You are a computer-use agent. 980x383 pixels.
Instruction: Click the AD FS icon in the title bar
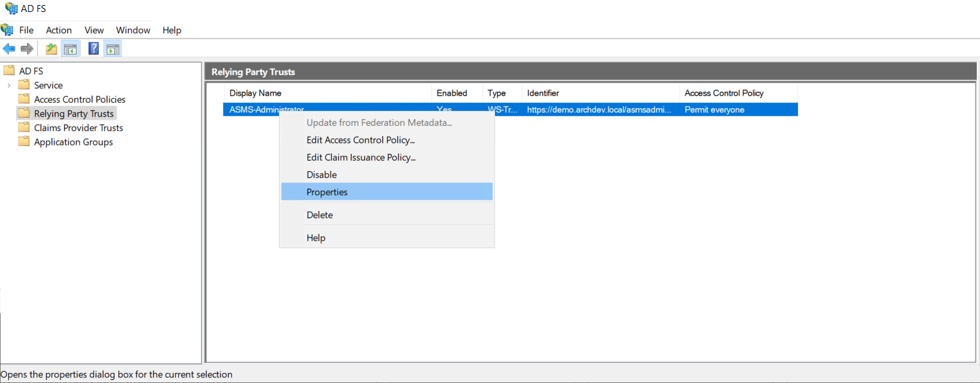click(11, 8)
